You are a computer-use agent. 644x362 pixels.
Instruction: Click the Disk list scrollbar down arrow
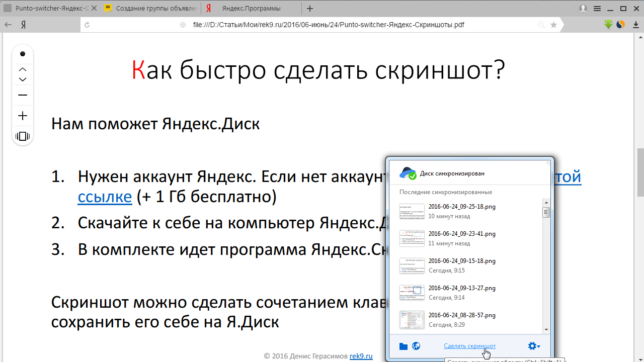(x=546, y=329)
